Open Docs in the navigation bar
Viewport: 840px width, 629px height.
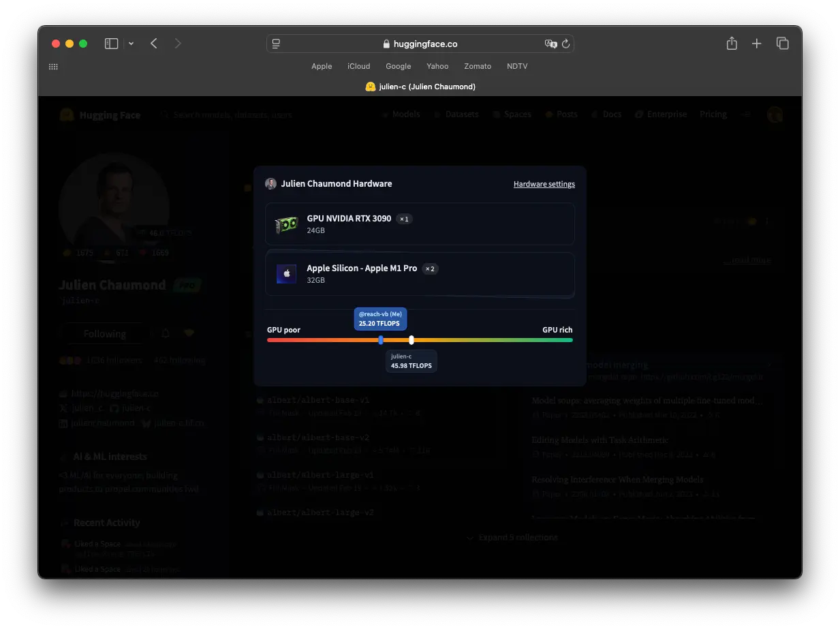(x=606, y=114)
